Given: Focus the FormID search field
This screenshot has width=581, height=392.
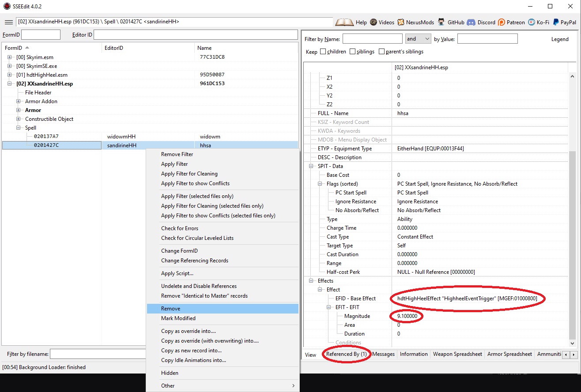Looking at the screenshot, I should pos(41,35).
